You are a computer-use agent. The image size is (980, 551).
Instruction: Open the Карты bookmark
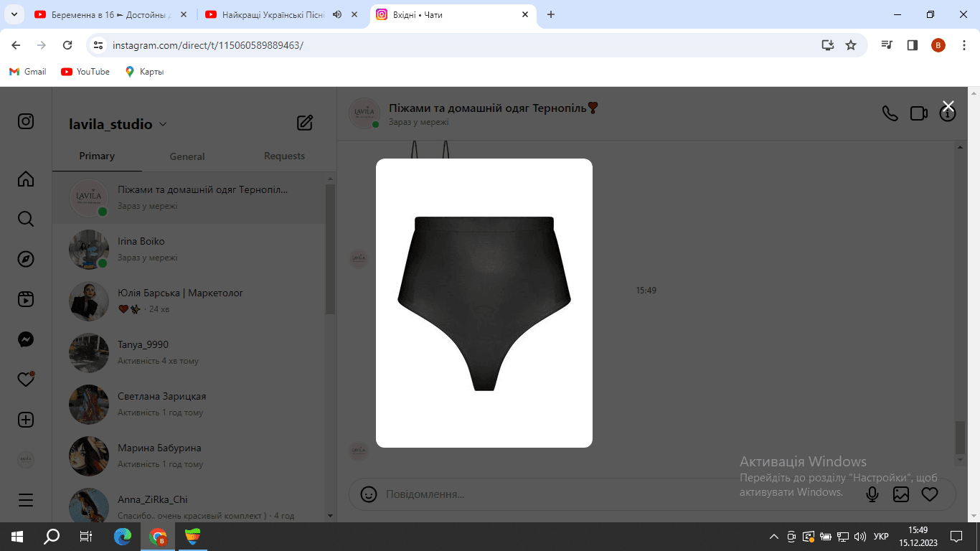tap(144, 72)
